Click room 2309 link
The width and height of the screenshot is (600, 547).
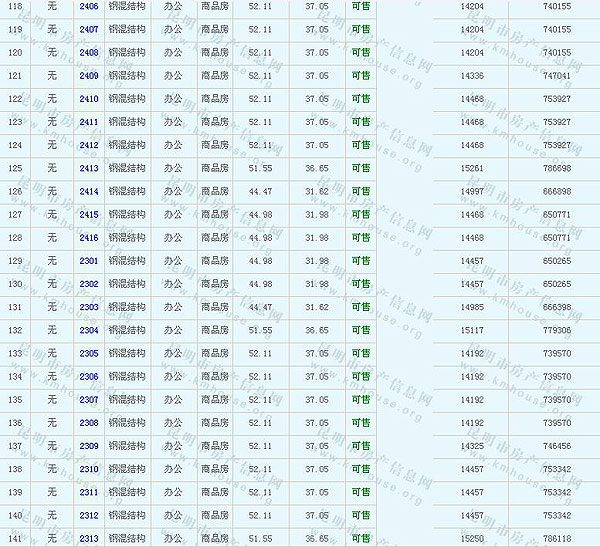click(x=89, y=446)
